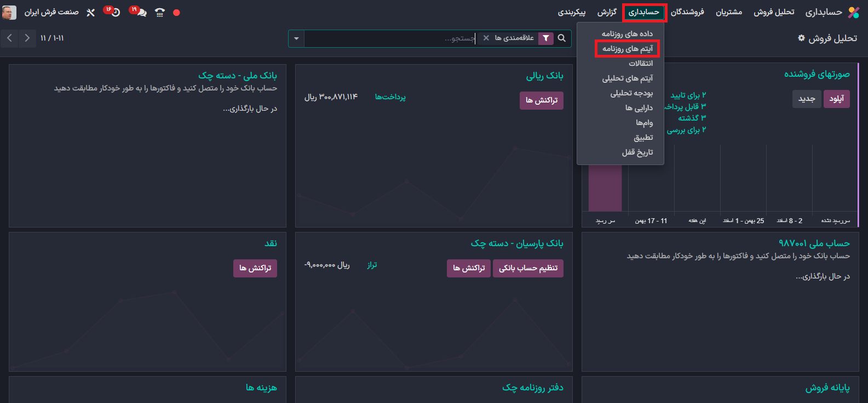Remove the علاقه‌مندی ها filter facet
The image size is (868, 403).
[x=486, y=38]
